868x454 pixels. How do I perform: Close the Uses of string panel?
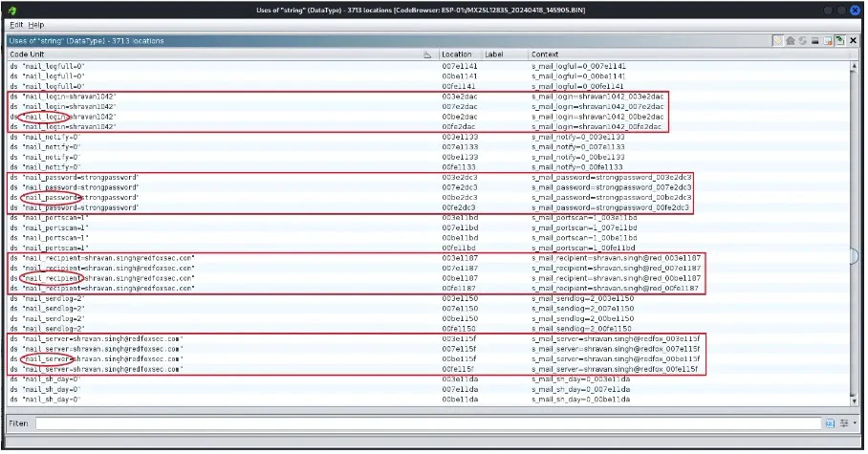pos(852,41)
